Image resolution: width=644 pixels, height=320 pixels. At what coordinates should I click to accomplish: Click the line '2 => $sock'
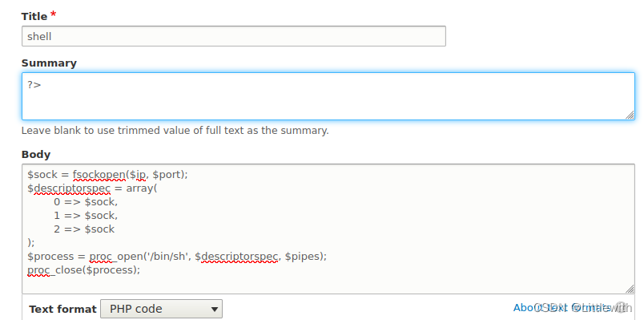pyautogui.click(x=84, y=229)
